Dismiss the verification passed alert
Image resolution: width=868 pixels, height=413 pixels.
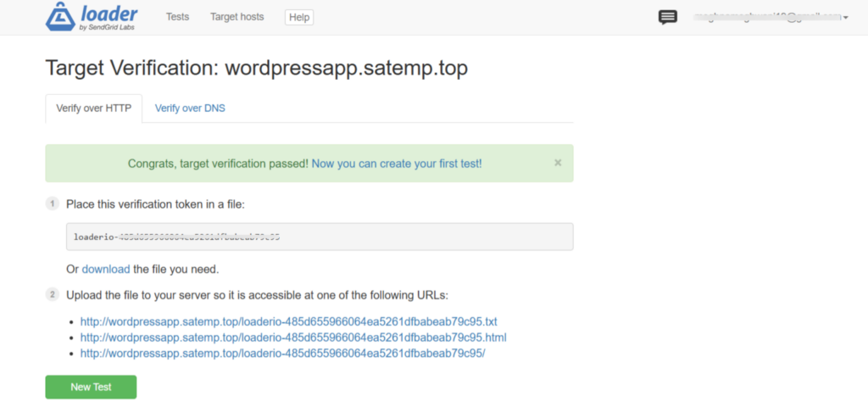click(x=558, y=163)
